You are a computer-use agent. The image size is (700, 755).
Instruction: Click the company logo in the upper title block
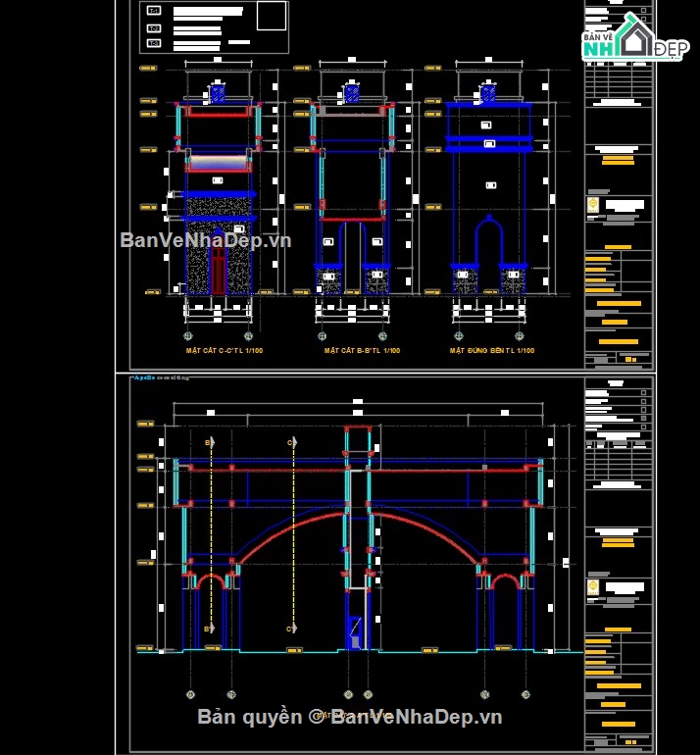592,205
